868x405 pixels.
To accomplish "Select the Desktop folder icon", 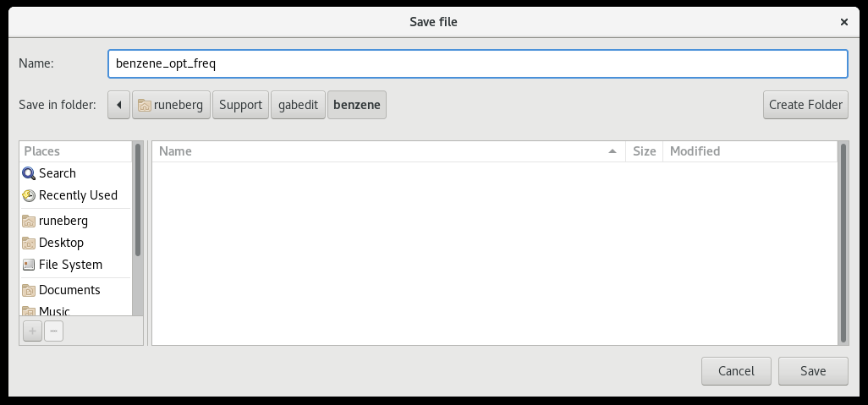I will 29,243.
